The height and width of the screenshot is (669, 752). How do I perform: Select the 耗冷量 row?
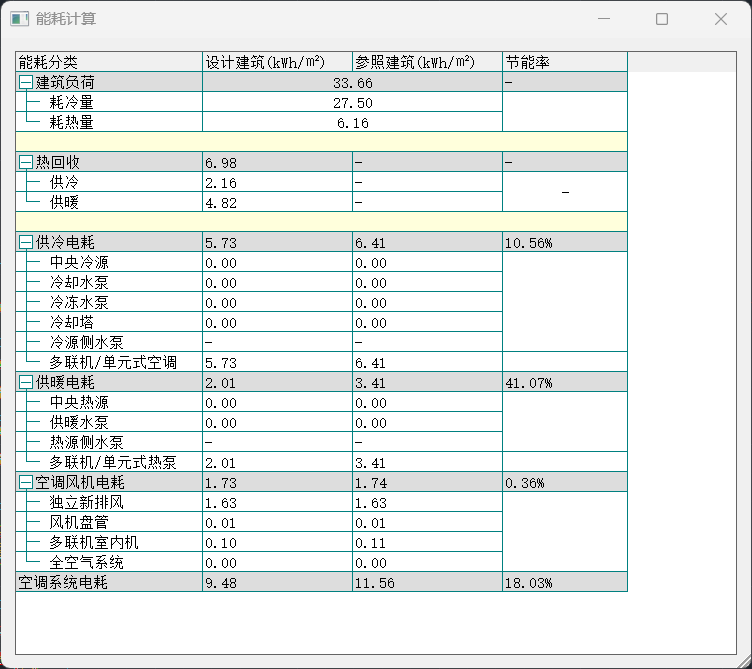(71, 102)
